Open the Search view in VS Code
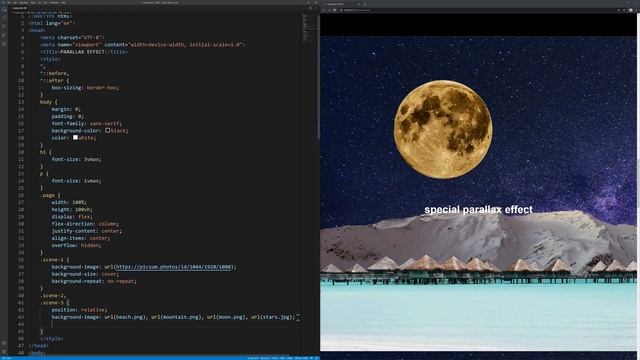640x360 pixels. tap(4, 18)
